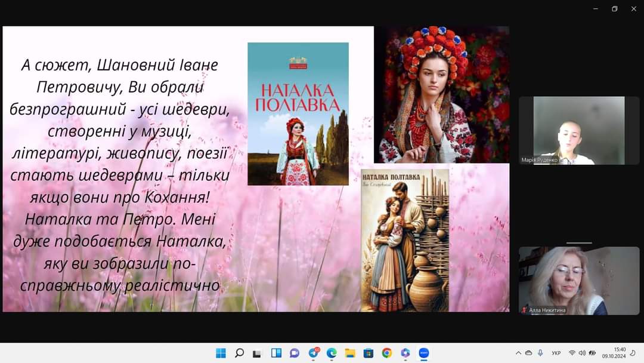Click the Наталка Полтавка blue book cover
This screenshot has width=644, height=363.
pyautogui.click(x=298, y=114)
